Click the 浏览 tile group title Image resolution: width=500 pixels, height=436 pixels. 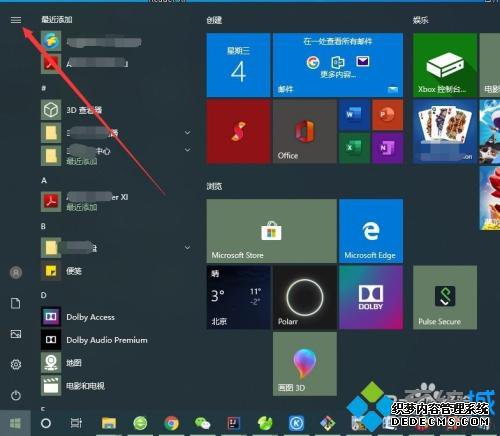click(214, 186)
